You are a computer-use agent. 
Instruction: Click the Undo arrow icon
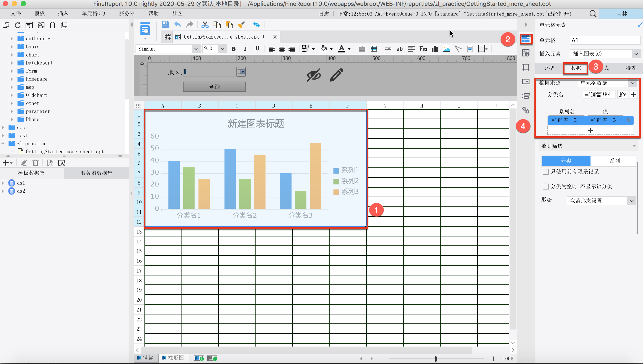click(178, 24)
